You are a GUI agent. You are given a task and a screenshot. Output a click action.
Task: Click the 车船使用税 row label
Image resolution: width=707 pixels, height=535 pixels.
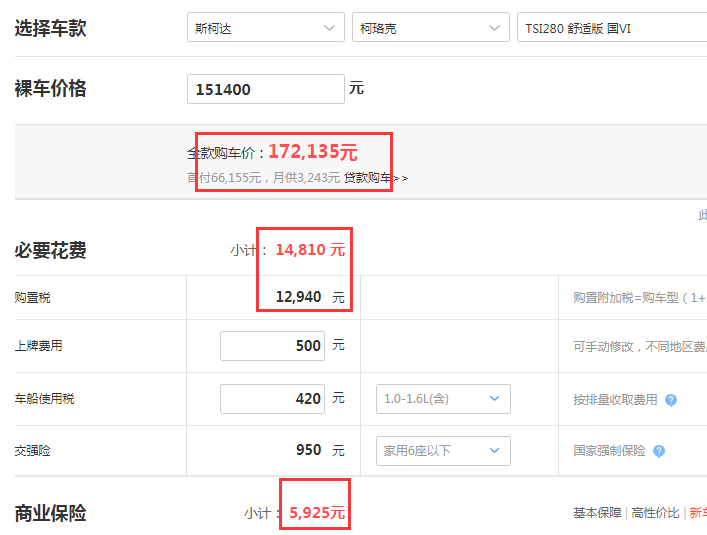[x=44, y=398]
